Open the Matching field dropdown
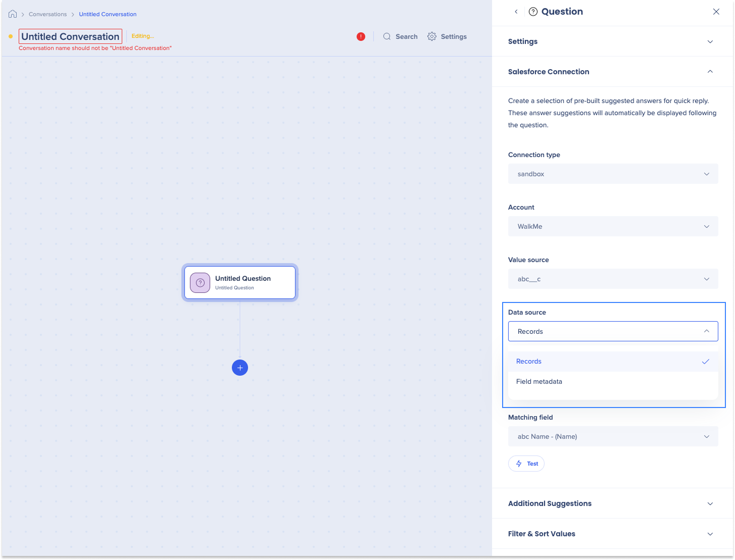Image resolution: width=735 pixels, height=560 pixels. (x=613, y=436)
